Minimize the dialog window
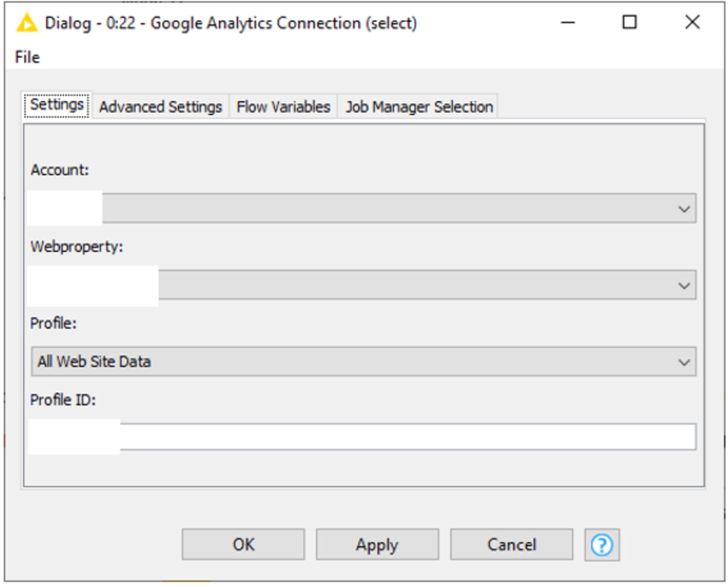728x587 pixels. 567,22
